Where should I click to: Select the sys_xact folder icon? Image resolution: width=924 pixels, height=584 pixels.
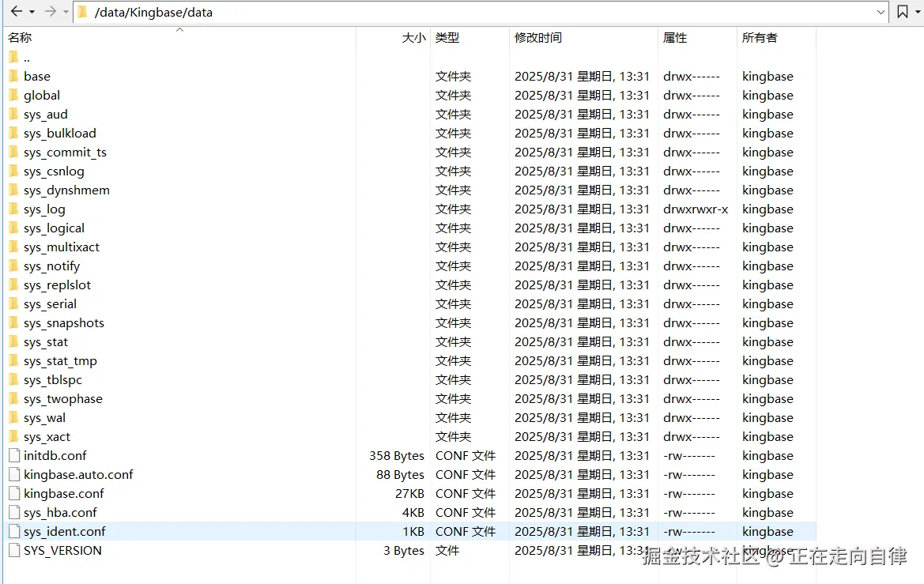point(14,437)
